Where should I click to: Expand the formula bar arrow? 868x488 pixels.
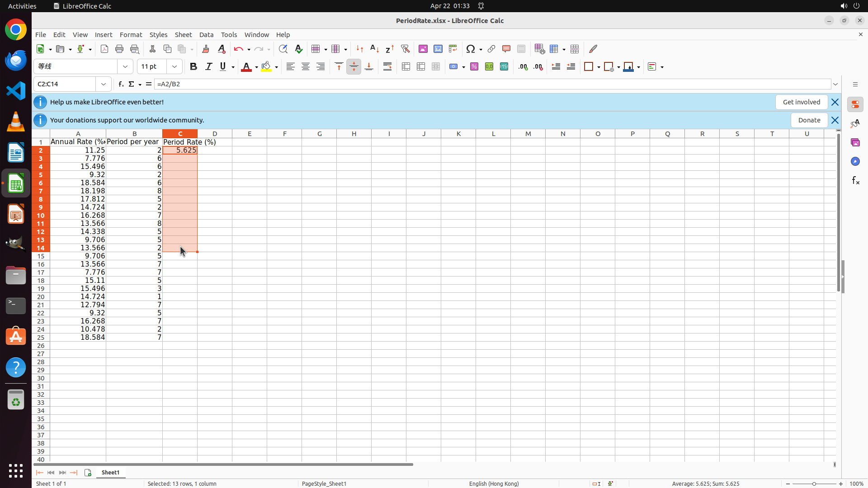835,84
